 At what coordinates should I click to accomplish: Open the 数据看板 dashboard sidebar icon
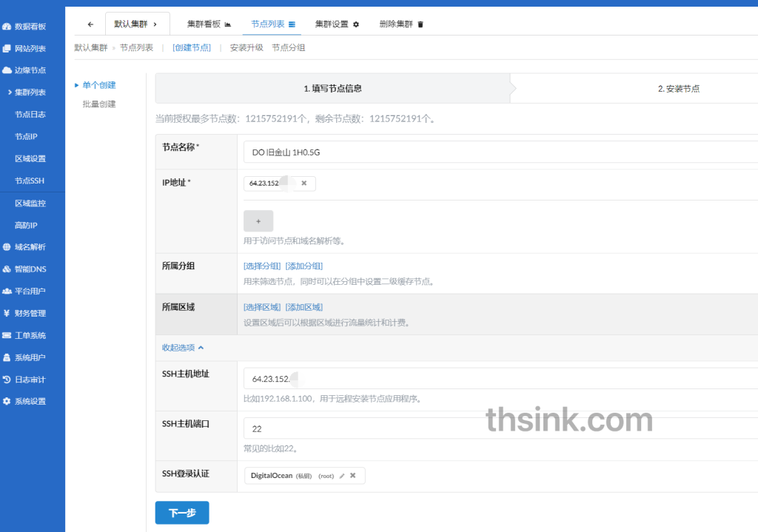tap(7, 27)
